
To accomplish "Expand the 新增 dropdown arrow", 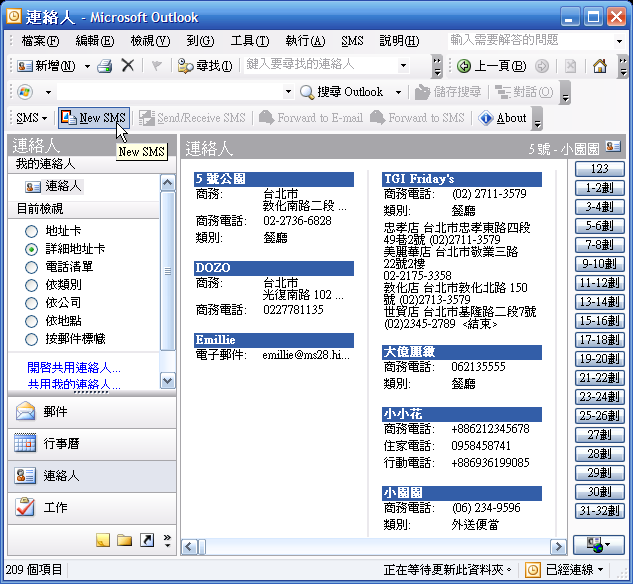I will point(87,66).
